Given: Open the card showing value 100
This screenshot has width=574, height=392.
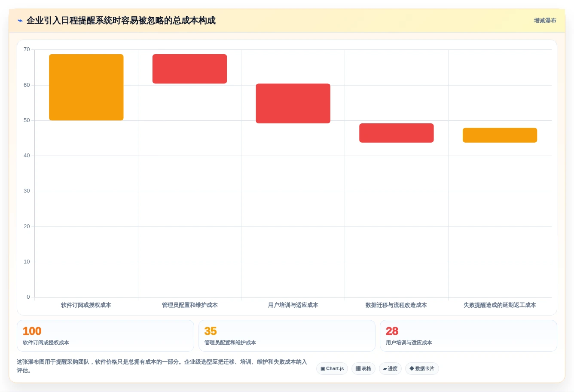Looking at the screenshot, I should [105, 336].
